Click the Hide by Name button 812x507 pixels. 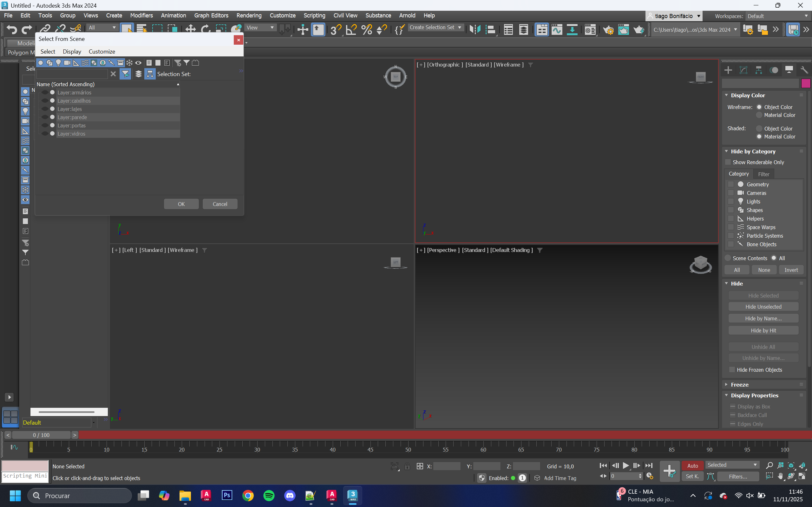coord(763,318)
